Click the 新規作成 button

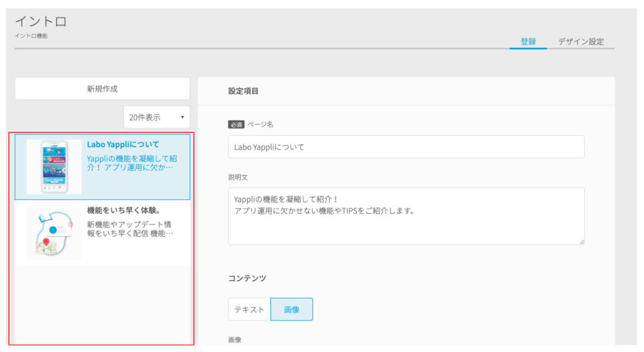coord(102,88)
